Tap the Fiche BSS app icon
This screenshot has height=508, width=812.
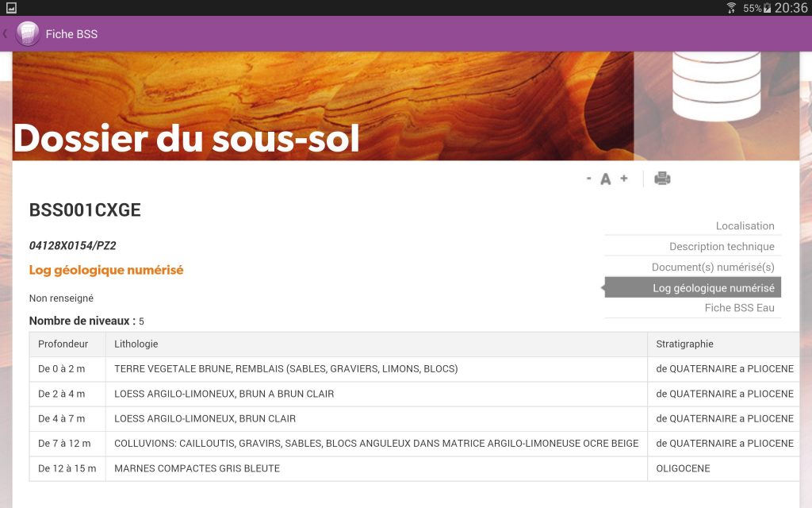click(28, 33)
